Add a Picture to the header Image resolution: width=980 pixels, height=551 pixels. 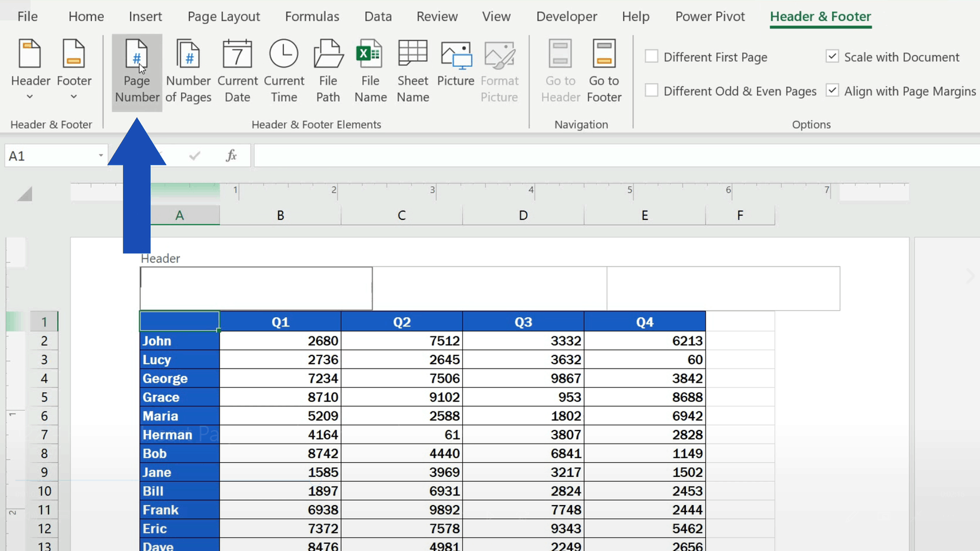pos(455,66)
